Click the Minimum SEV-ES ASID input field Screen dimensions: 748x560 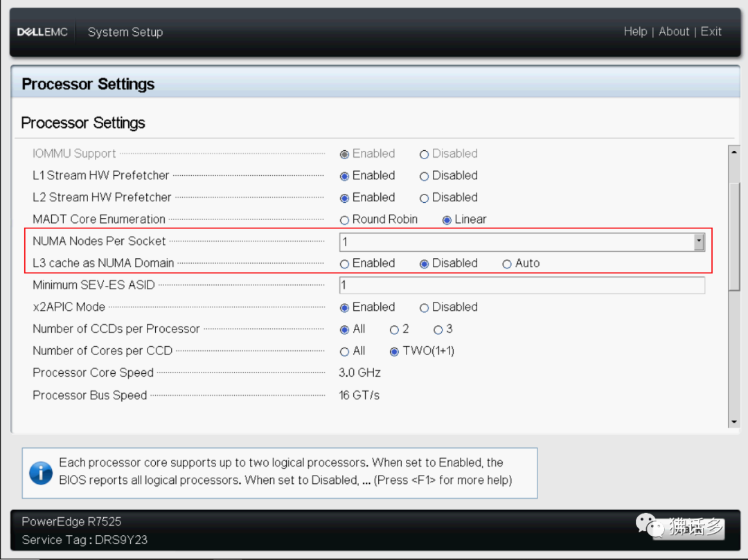point(522,285)
